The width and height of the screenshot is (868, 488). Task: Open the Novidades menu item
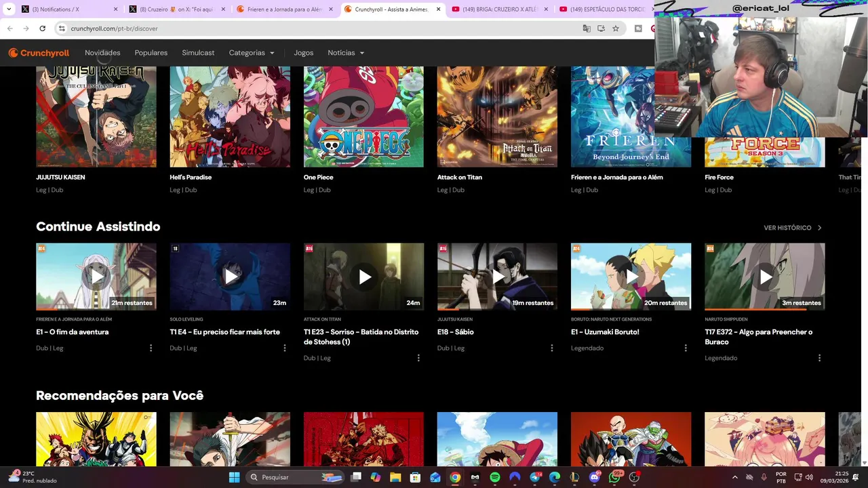[x=102, y=53]
